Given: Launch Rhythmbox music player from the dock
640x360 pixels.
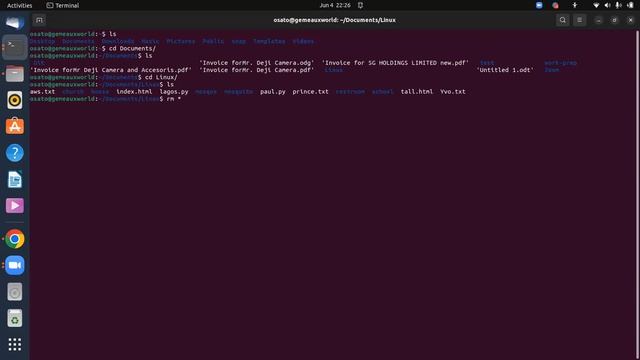Looking at the screenshot, I should click(x=15, y=100).
